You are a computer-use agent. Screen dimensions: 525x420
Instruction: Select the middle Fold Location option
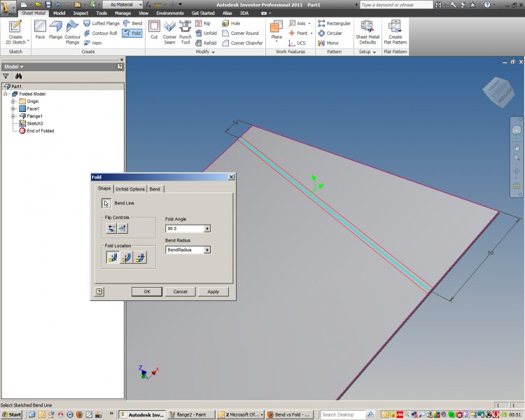(126, 258)
